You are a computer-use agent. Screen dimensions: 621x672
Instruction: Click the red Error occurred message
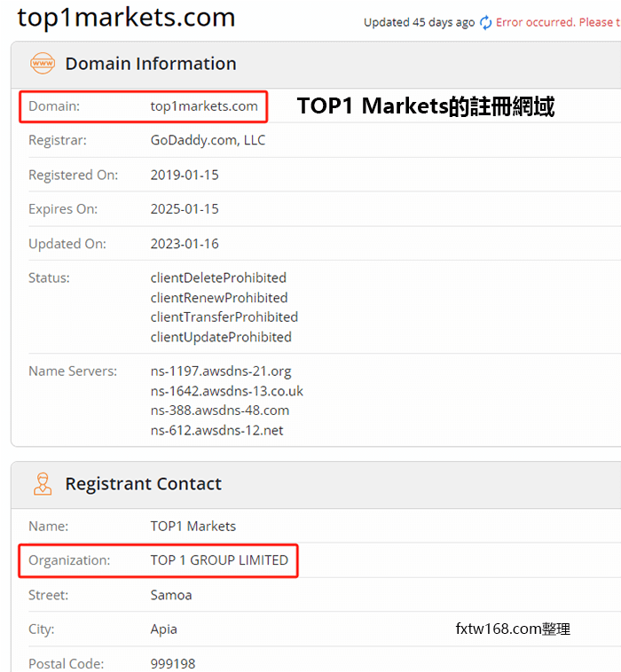[x=558, y=22]
